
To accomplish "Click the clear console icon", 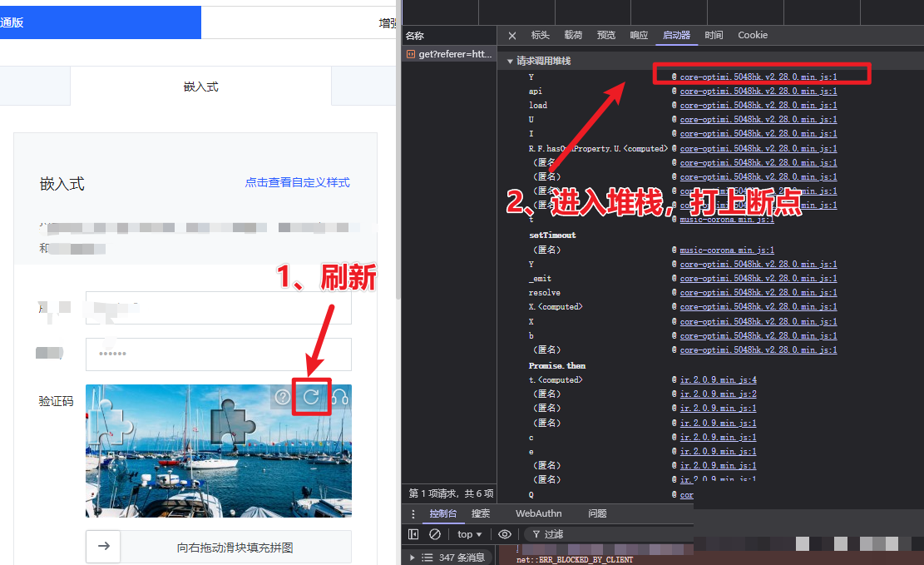I will pyautogui.click(x=435, y=534).
